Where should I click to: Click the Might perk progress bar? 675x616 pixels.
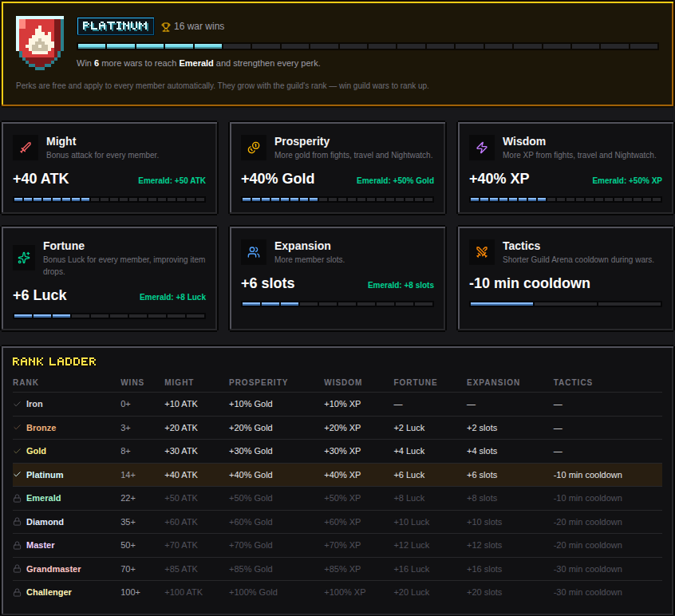109,199
